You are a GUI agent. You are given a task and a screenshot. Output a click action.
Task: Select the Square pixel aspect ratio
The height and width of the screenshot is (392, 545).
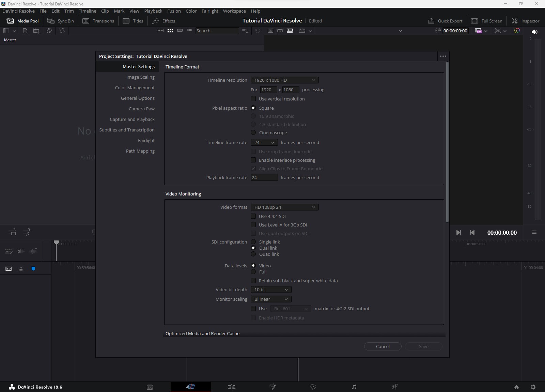point(253,108)
